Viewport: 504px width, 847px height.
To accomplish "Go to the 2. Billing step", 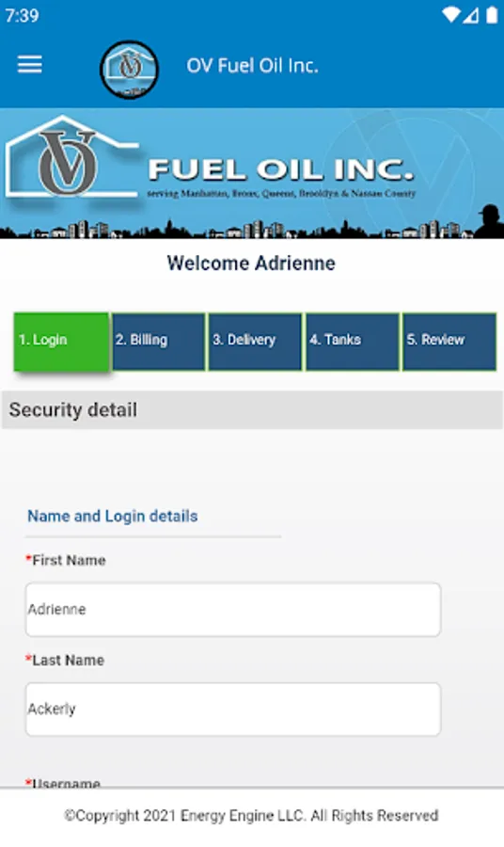I will click(x=159, y=342).
